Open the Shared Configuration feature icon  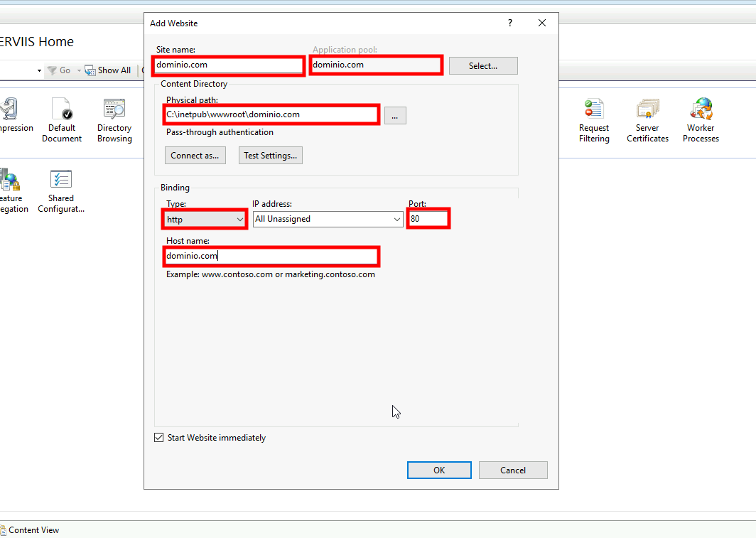(61, 191)
